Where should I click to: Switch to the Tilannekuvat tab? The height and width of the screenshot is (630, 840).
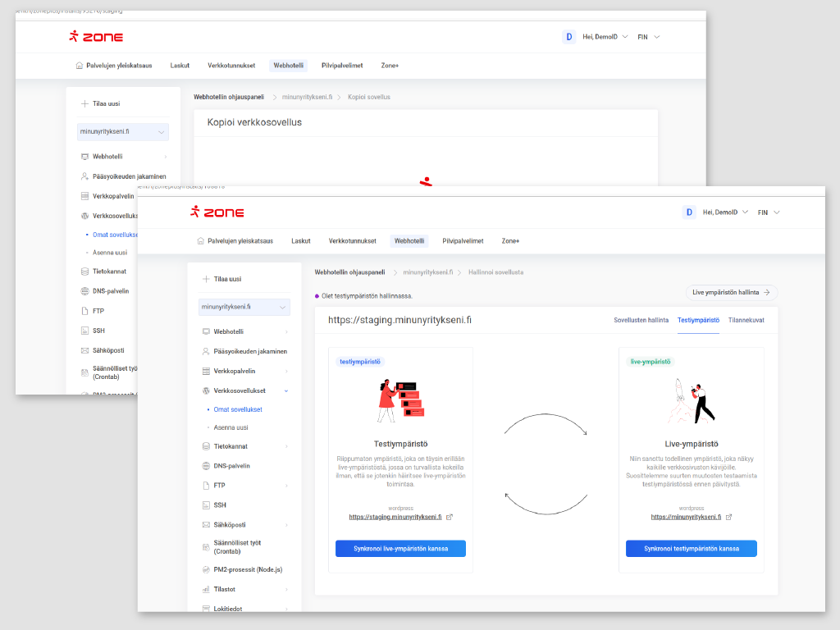746,320
